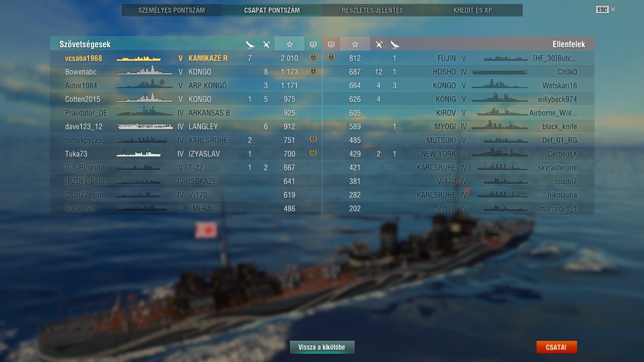The height and width of the screenshot is (362, 644).
Task: Sort allies by ships destroyed icon
Action: point(250,44)
